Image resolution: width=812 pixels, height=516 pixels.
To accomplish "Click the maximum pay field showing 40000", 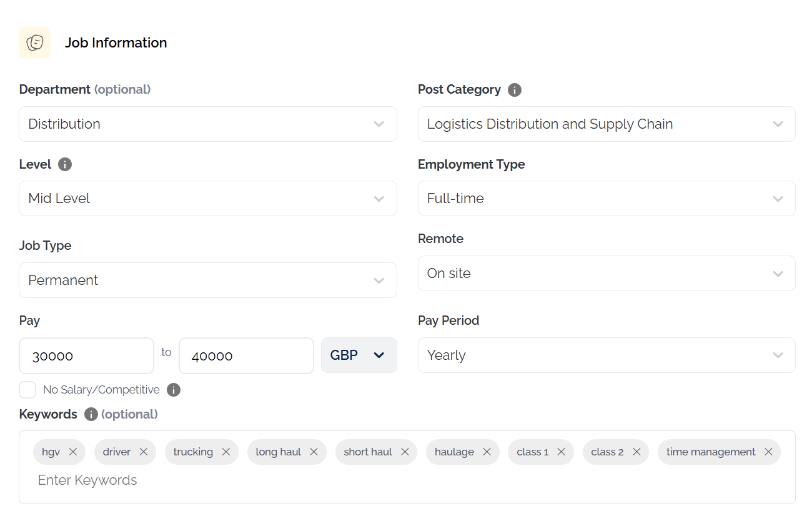I will pyautogui.click(x=246, y=356).
